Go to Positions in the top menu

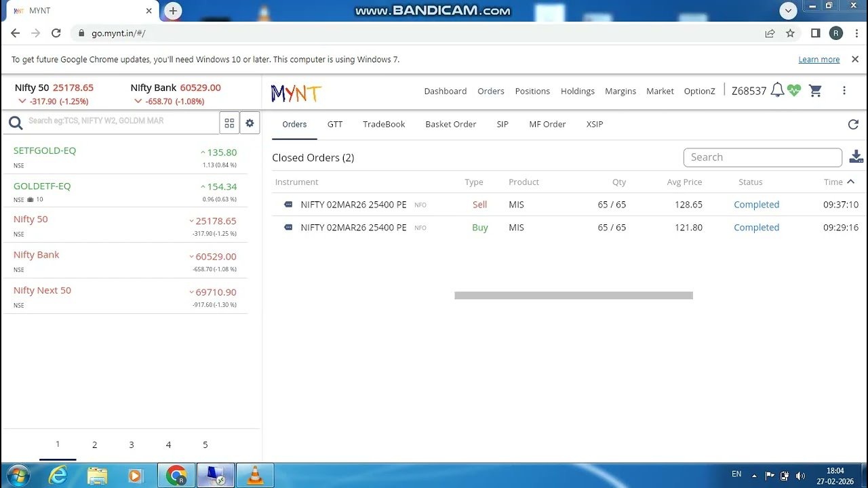coord(532,91)
